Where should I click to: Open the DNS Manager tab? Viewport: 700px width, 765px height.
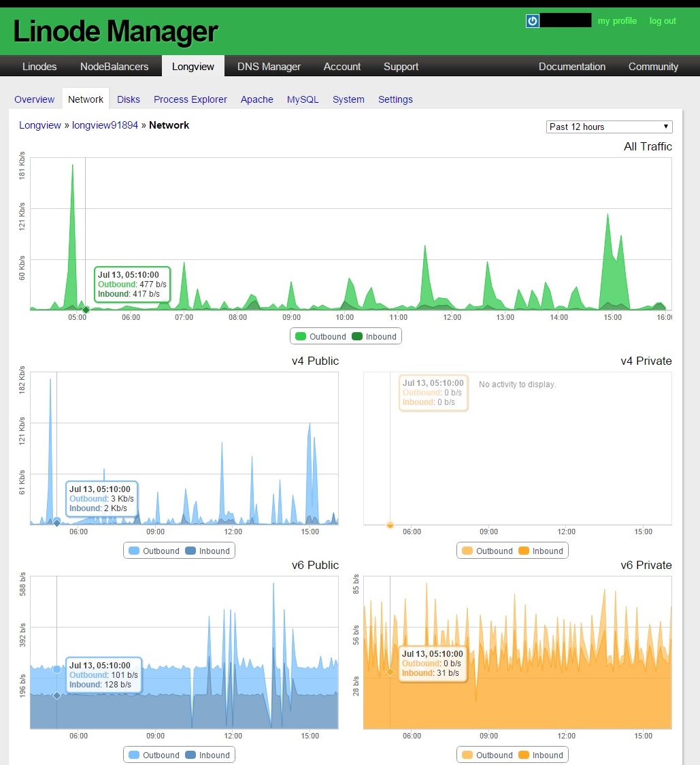pyautogui.click(x=269, y=66)
